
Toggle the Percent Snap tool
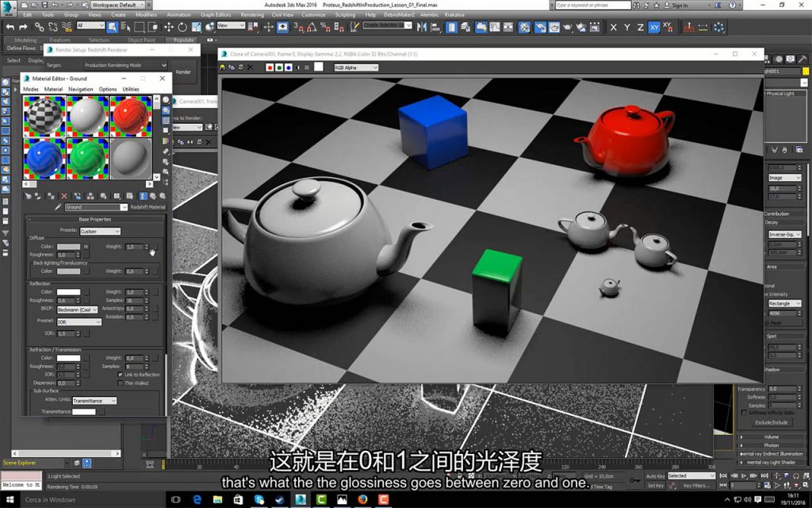click(x=326, y=27)
